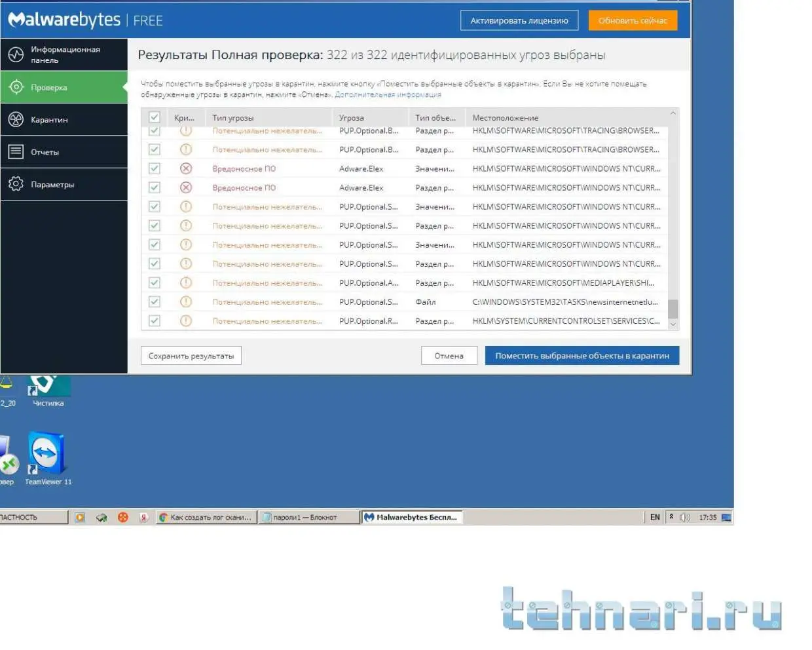Select the Вредоносное ПО text in Adware.Elex Значени row
Image resolution: width=812 pixels, height=650 pixels.
(x=244, y=168)
